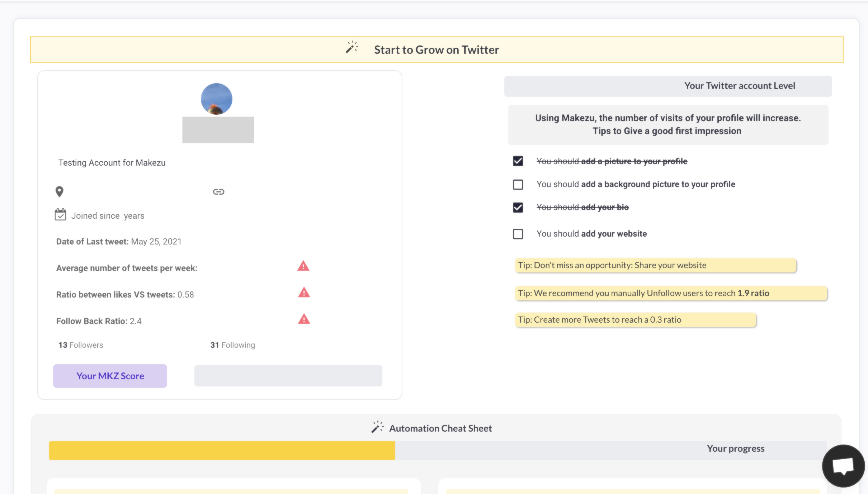Open the chat bubble widget

click(x=843, y=466)
